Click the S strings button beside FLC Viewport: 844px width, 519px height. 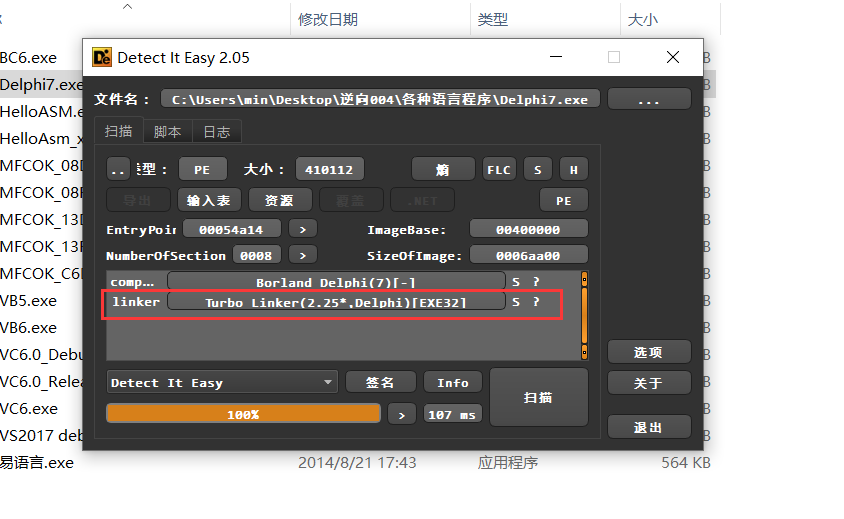tap(538, 170)
